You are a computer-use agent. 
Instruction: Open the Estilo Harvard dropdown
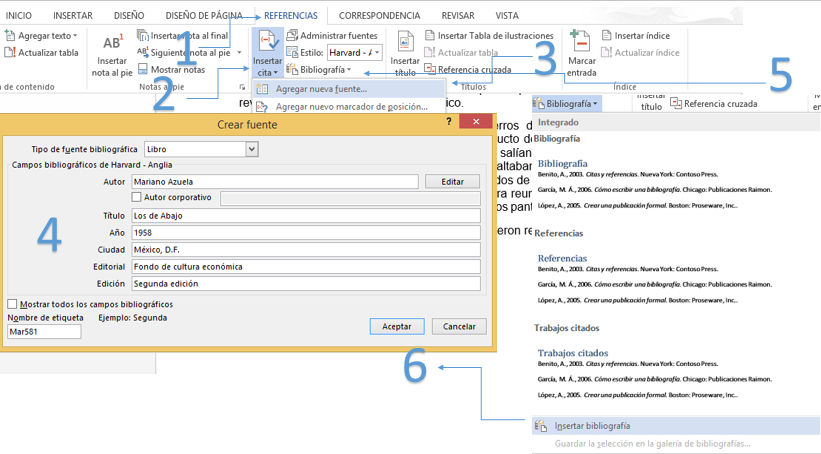376,53
